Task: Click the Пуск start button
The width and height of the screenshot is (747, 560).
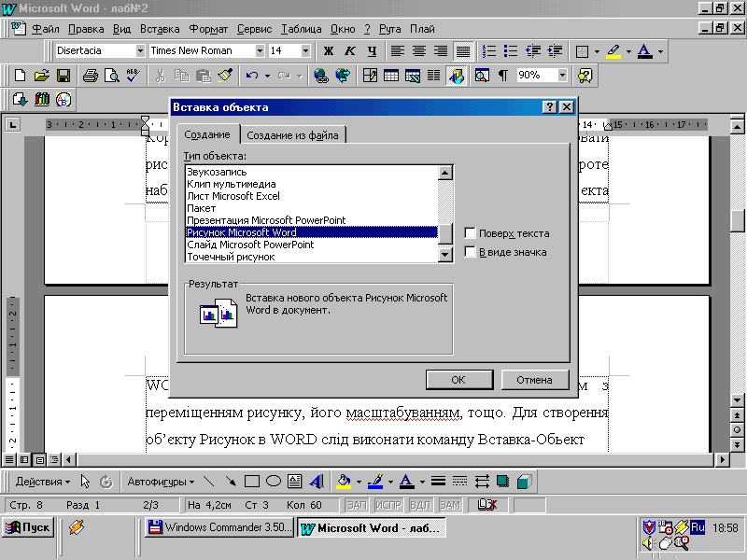Action: 28,527
